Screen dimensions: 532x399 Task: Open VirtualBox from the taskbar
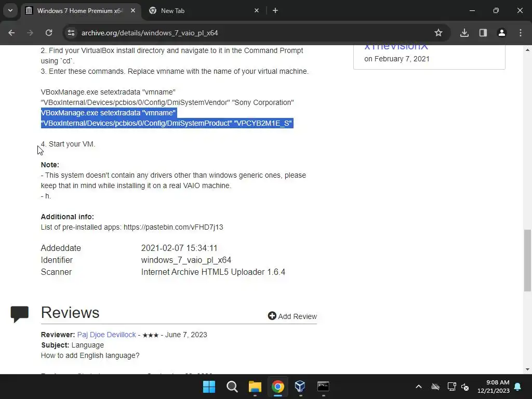(x=300, y=387)
